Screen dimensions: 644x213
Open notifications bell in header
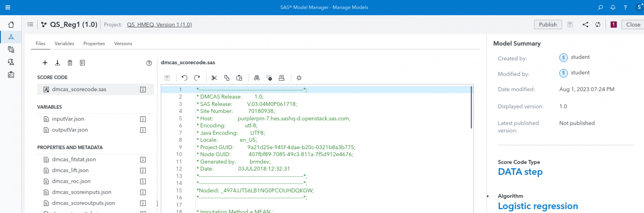613,8
